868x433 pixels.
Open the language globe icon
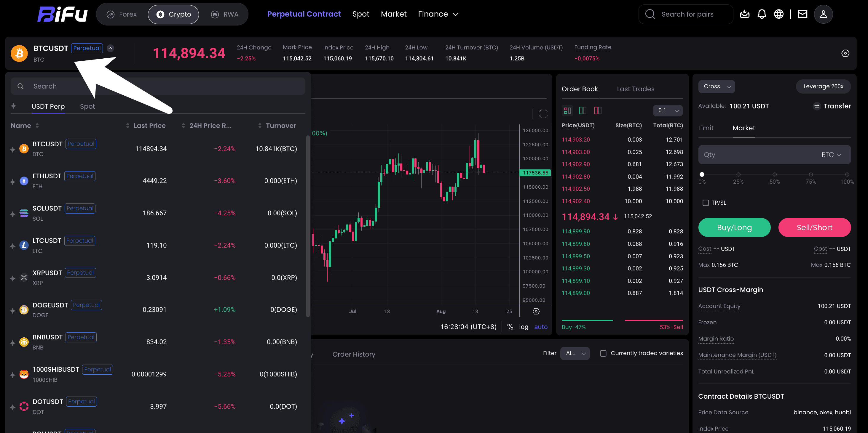click(x=779, y=14)
